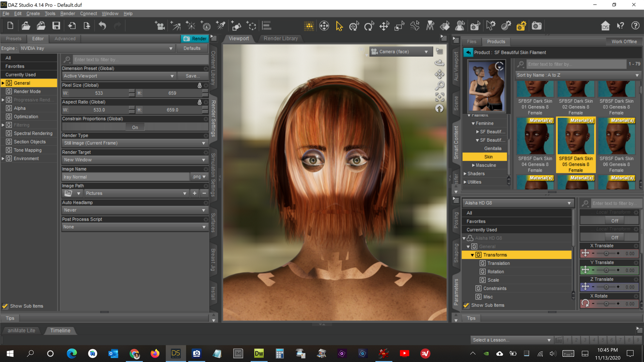Select the Joint Editor bone tool
644x362 pixels.
coord(415,26)
